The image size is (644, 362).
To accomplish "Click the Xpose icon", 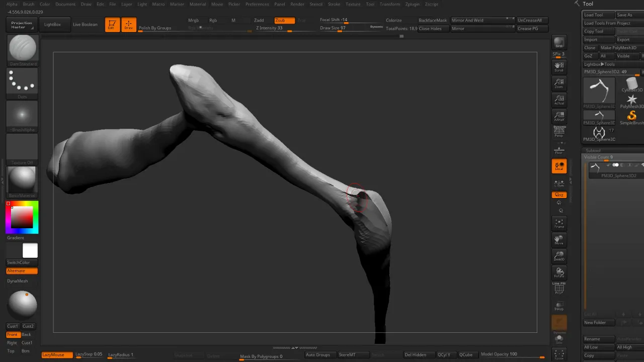I will tap(559, 355).
